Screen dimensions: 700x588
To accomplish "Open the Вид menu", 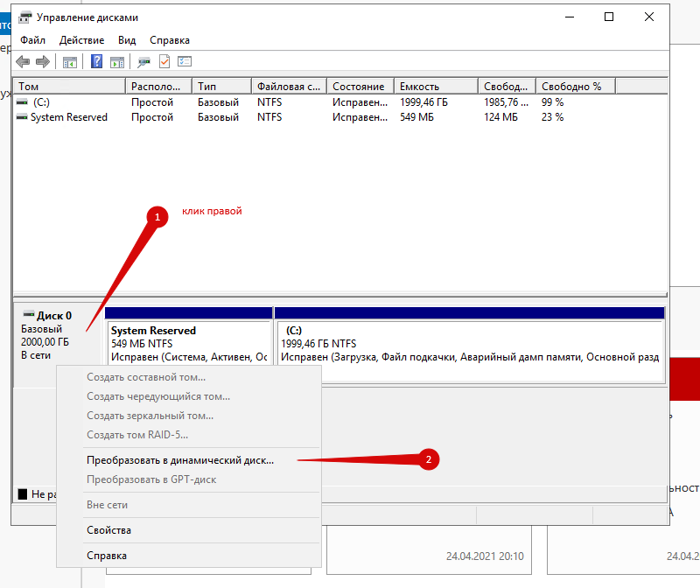I will pyautogui.click(x=126, y=39).
